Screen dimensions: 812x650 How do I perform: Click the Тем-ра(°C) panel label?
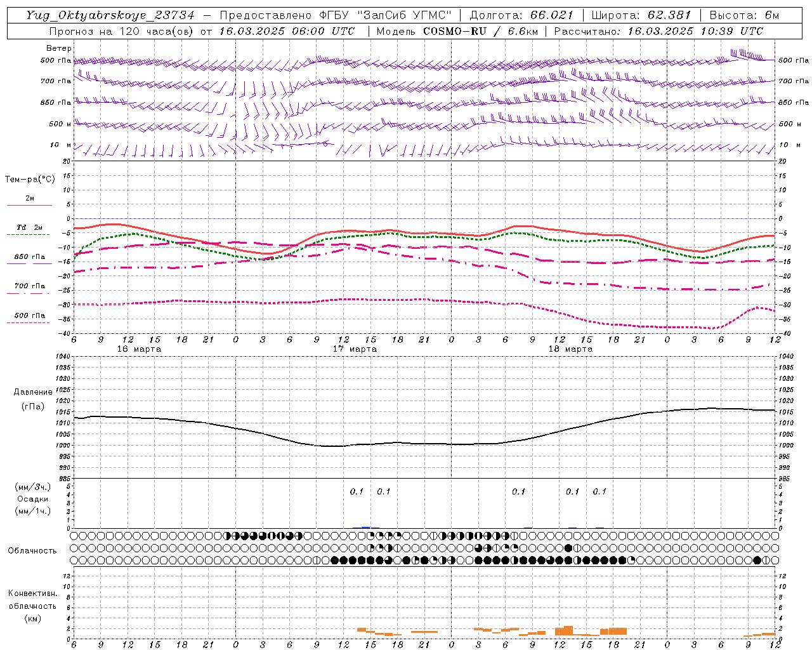tap(30, 180)
